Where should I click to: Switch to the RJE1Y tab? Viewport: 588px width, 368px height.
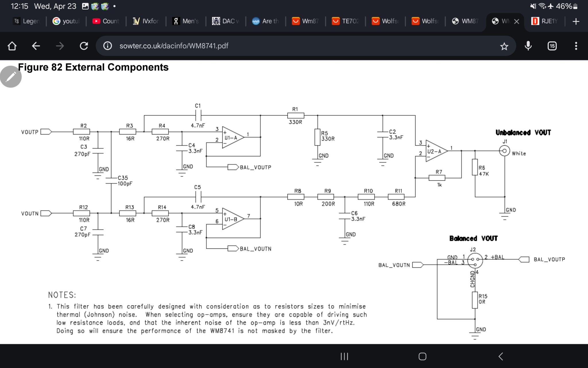tap(544, 21)
